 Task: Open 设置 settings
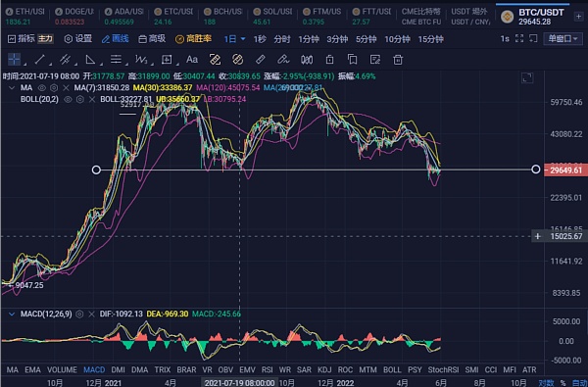coord(78,38)
